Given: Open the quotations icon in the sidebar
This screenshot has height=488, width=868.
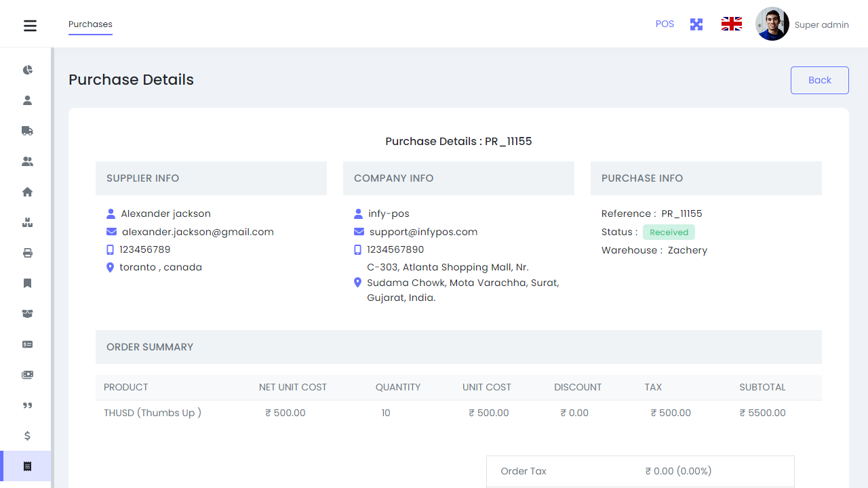Looking at the screenshot, I should pos(27,405).
